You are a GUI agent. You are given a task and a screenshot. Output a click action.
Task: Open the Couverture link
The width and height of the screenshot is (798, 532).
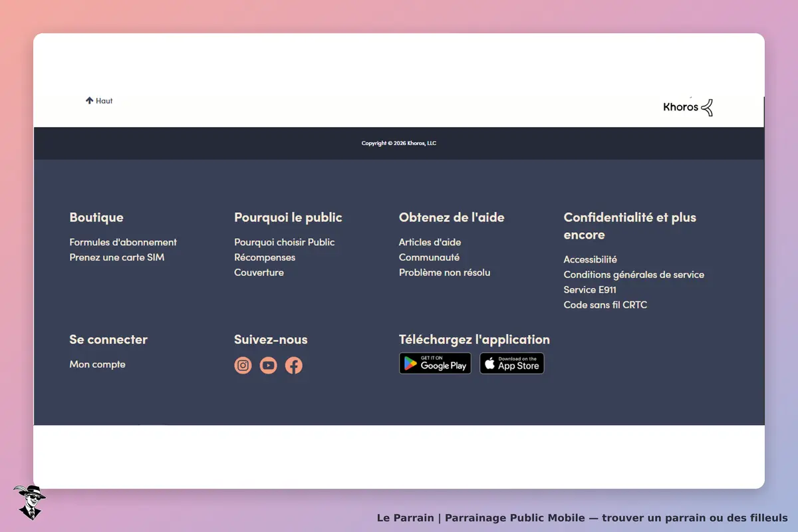coord(259,273)
